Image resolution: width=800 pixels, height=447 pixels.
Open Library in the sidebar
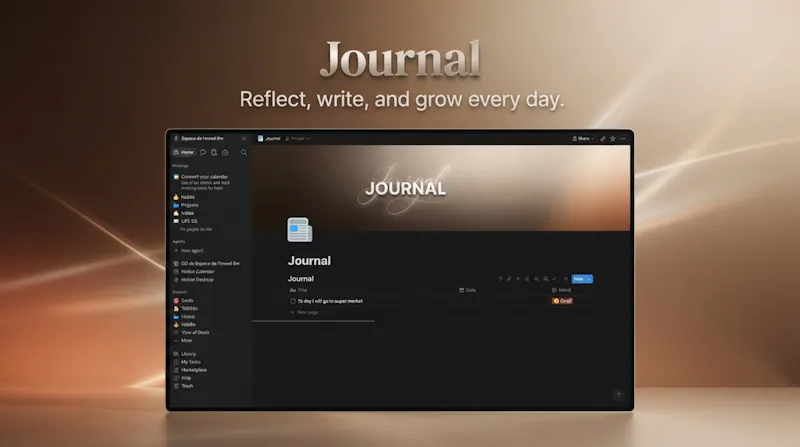(x=185, y=354)
